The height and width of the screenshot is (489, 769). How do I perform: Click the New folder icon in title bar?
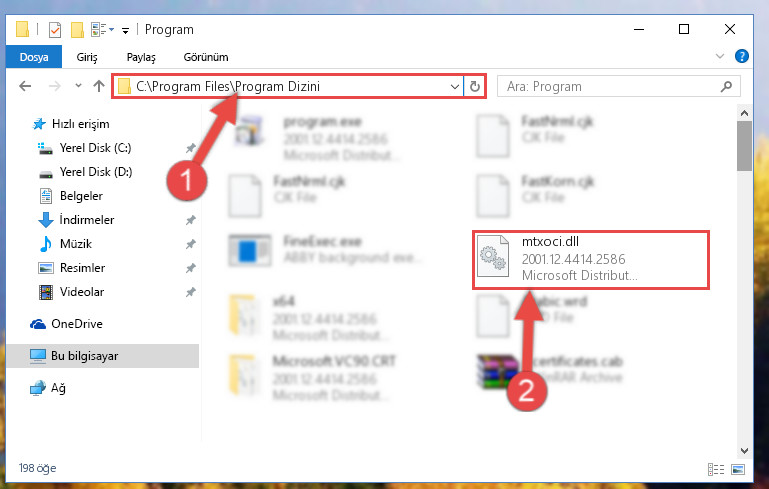pos(77,30)
